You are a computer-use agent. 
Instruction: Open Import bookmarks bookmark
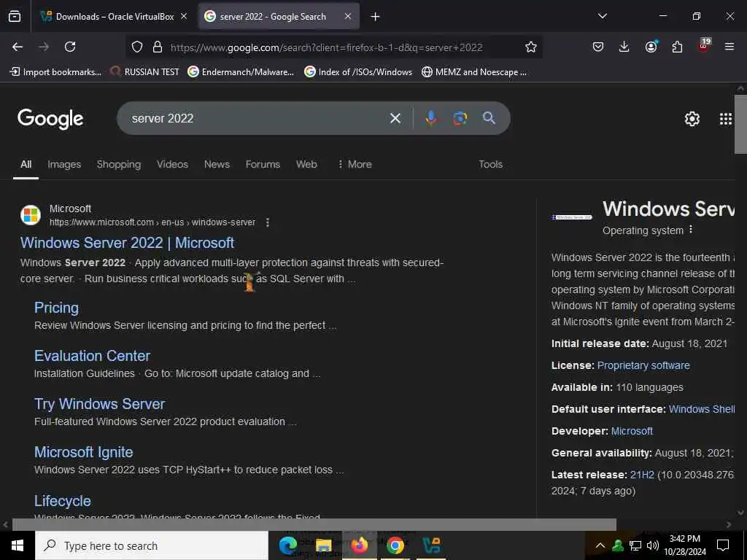coord(55,72)
